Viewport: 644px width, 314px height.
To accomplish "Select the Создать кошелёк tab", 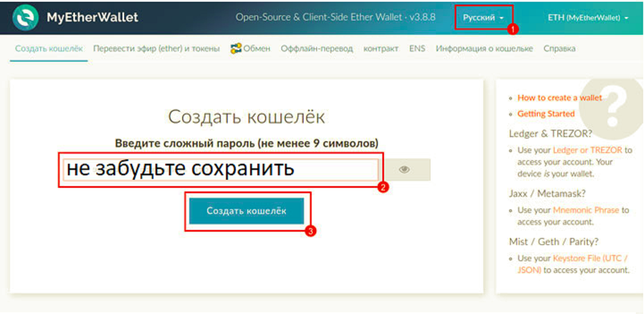I will (49, 49).
